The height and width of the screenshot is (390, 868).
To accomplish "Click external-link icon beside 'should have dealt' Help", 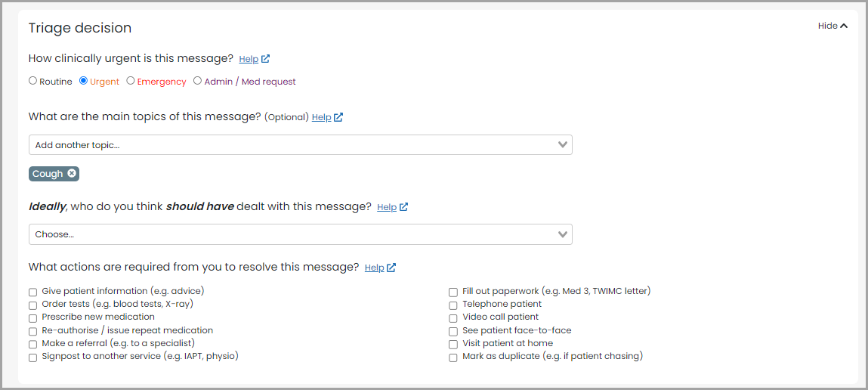I will click(404, 207).
